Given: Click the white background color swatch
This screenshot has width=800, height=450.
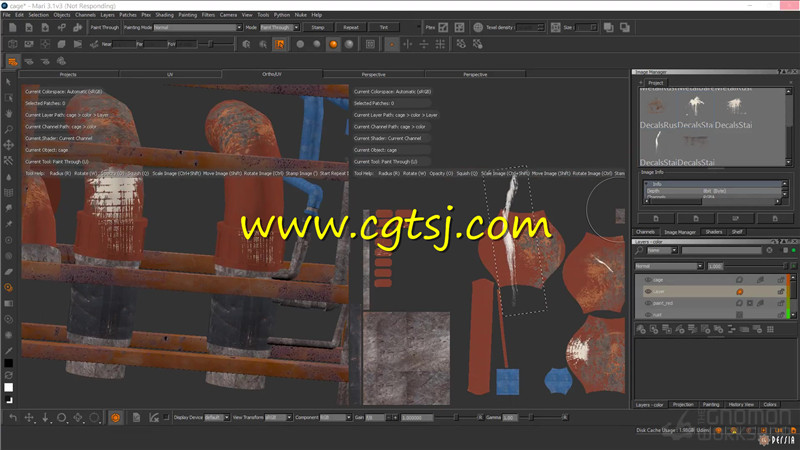Looking at the screenshot, I should 9,387.
